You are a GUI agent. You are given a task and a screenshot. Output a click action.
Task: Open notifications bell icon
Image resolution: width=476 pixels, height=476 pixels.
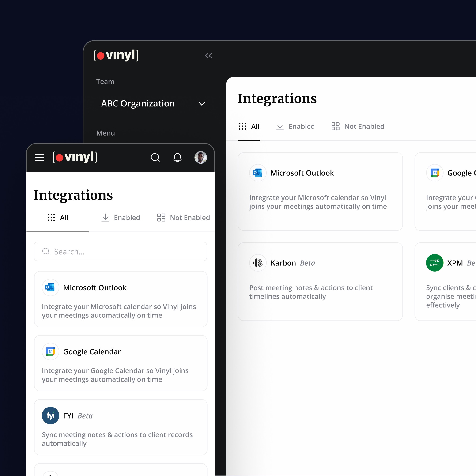[x=178, y=157]
